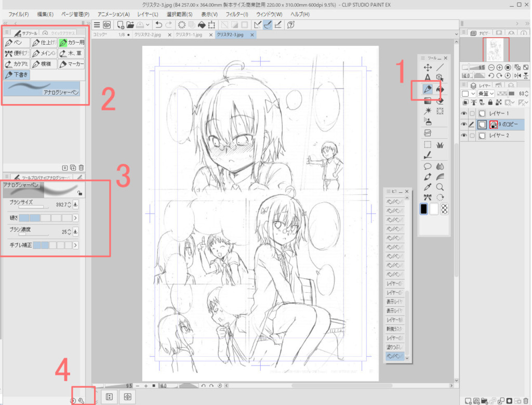This screenshot has height=405, width=532.
Task: Toggle the lock checkbox next to レイヤー 1
Action: pos(472,113)
